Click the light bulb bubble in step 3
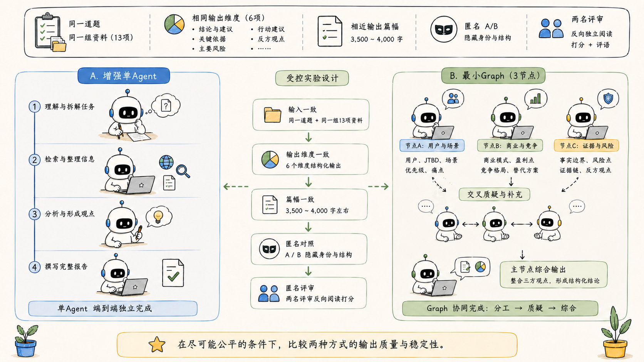This screenshot has width=644, height=362. (x=159, y=217)
